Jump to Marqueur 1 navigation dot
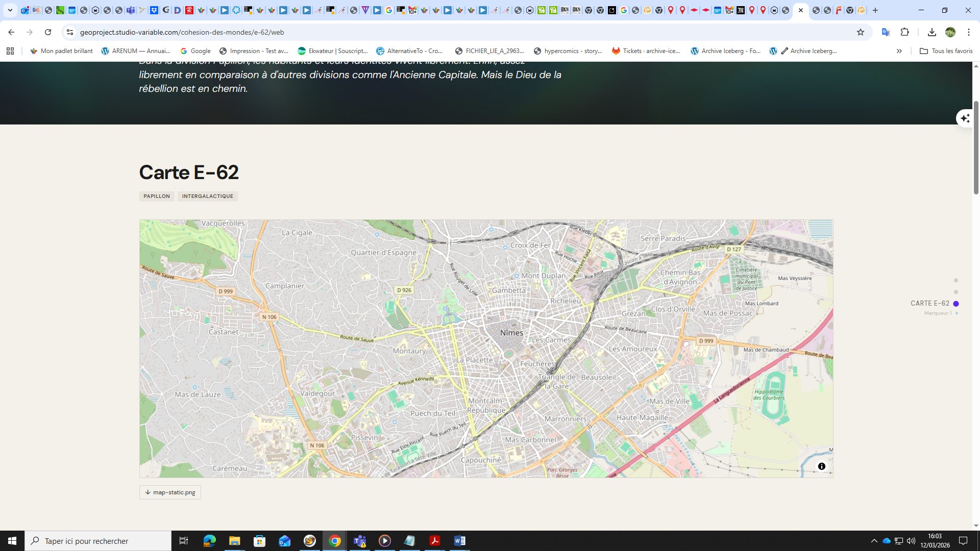The width and height of the screenshot is (980, 551). (957, 313)
